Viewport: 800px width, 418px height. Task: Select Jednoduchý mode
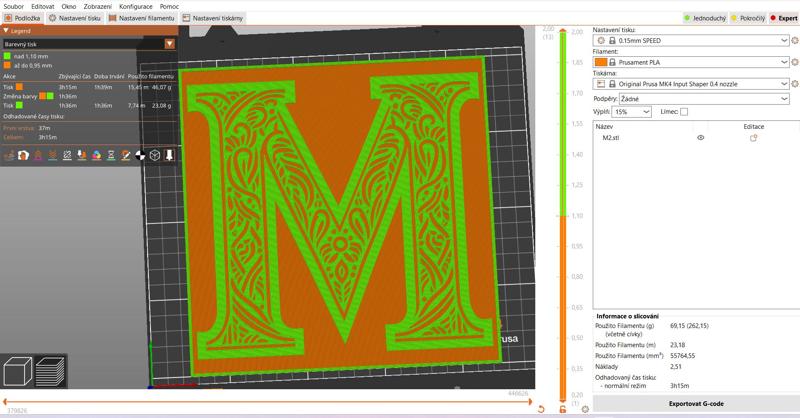(706, 18)
